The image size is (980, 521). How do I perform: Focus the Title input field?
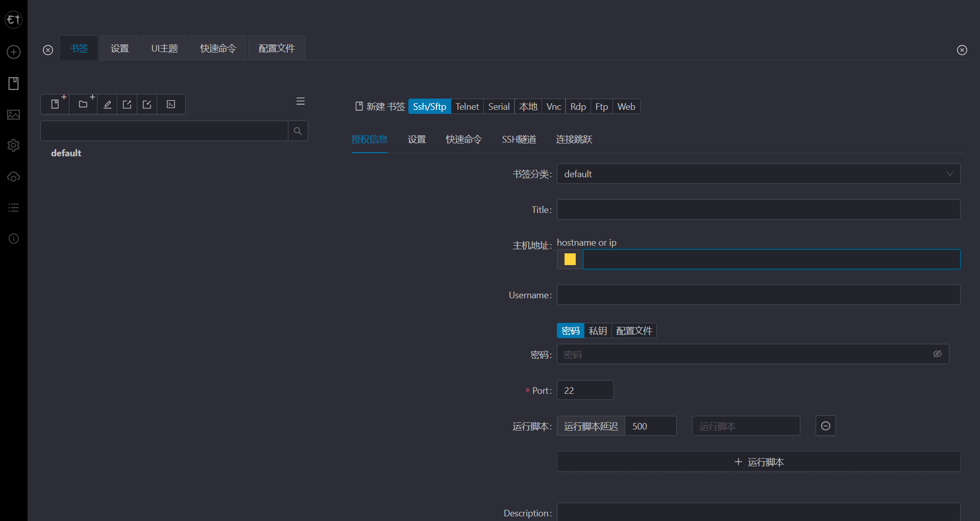click(x=758, y=209)
